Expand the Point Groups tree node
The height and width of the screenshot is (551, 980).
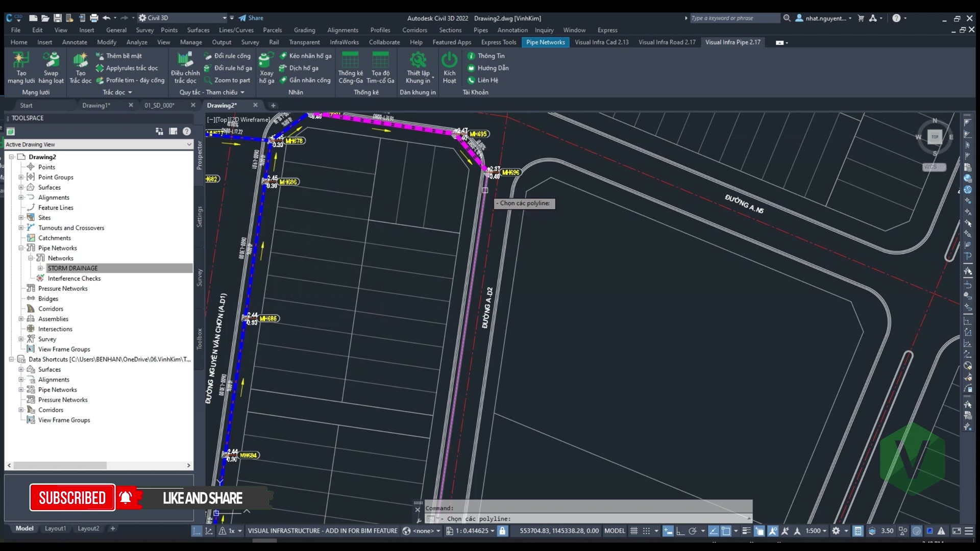point(21,177)
